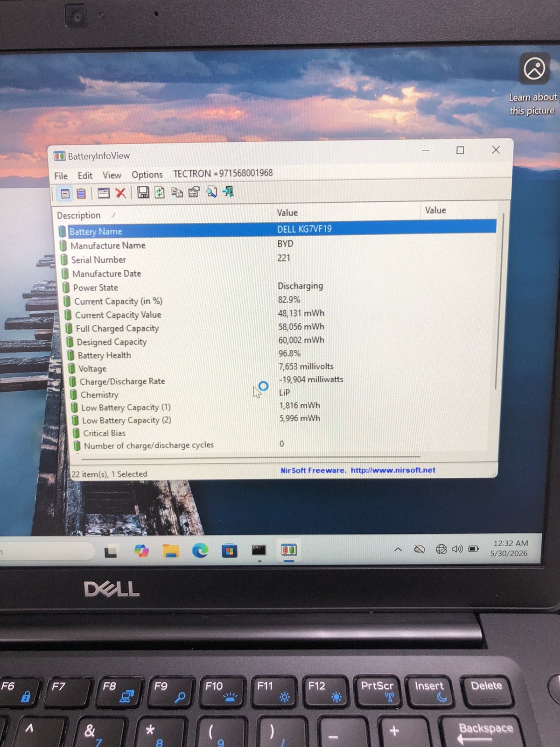Click the Learn about this picture icon
The width and height of the screenshot is (560, 747).
(534, 69)
